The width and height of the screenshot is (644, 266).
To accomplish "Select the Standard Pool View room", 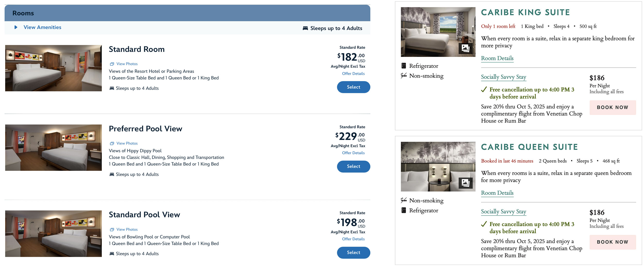I will click(353, 253).
